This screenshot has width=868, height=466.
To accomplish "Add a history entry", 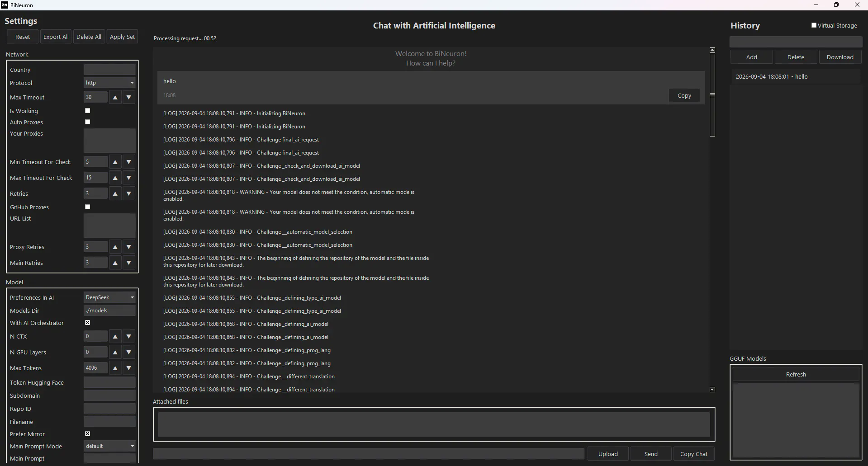I will (752, 57).
